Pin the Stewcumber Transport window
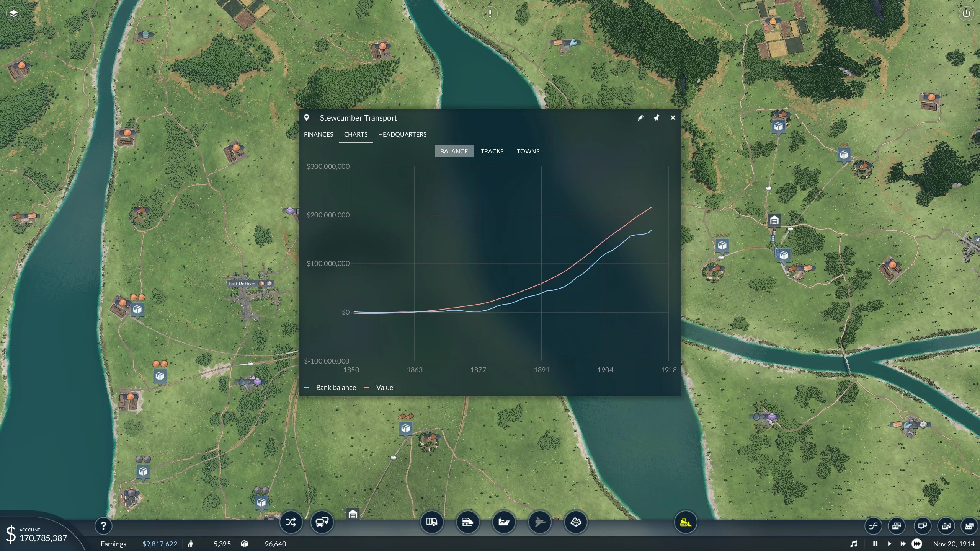The image size is (980, 551). 657,118
